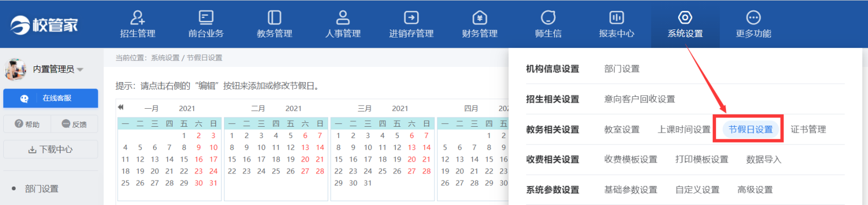Viewport: 868px width, 205px height.
Task: Click 反馈 feedback button
Action: (x=74, y=124)
